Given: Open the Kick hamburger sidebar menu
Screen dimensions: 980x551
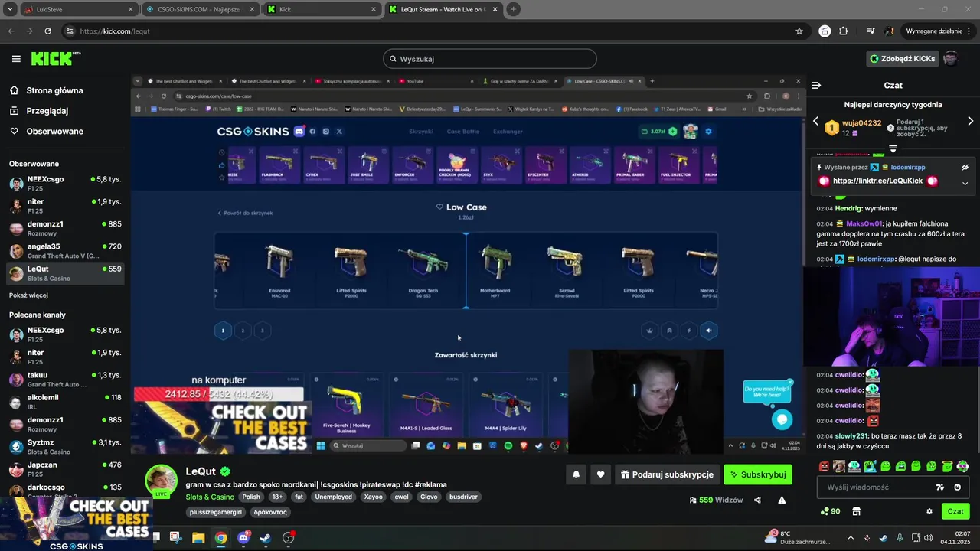Looking at the screenshot, I should (16, 59).
